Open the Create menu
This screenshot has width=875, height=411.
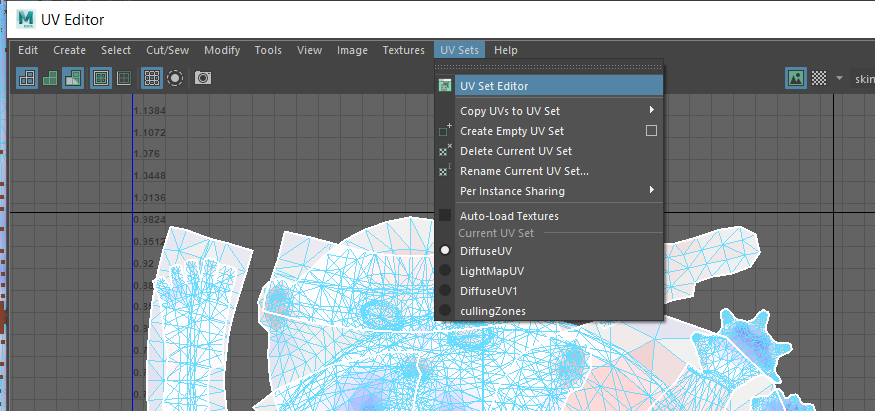(x=69, y=50)
